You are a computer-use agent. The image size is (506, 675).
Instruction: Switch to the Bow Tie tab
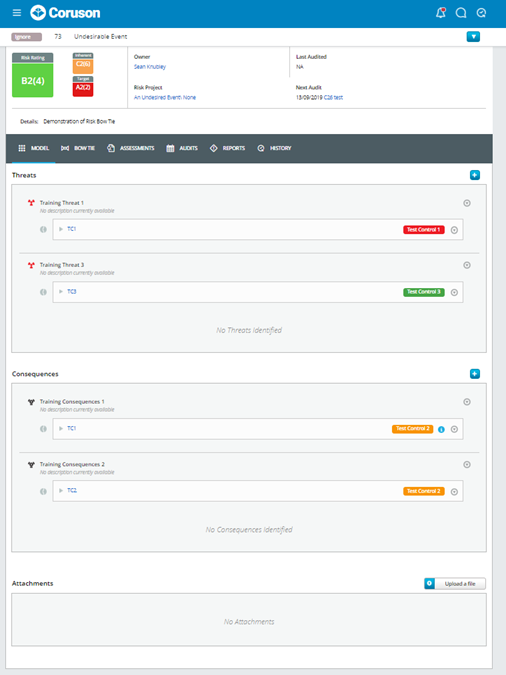pyautogui.click(x=78, y=148)
